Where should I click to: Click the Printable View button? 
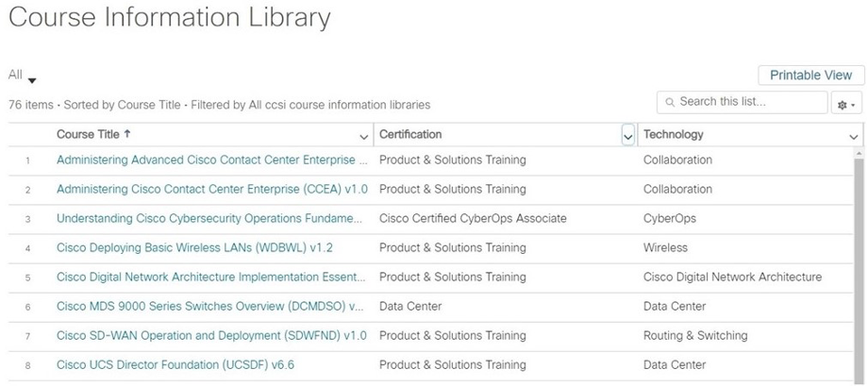(x=810, y=76)
